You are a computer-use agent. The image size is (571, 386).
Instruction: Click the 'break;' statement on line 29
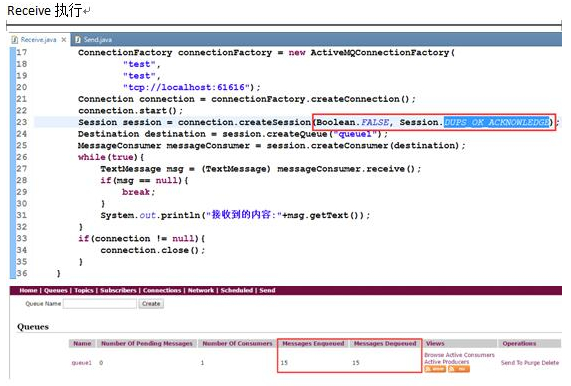point(138,192)
